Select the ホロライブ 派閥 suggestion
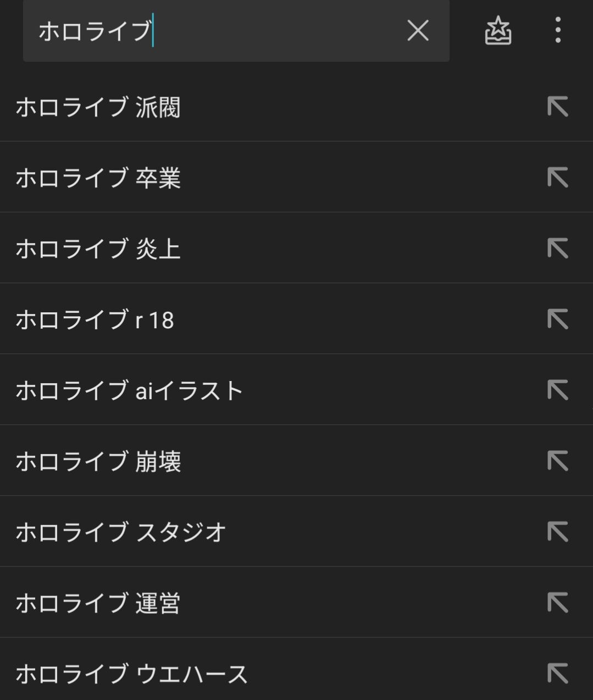Viewport: 593px width, 700px height. (98, 107)
